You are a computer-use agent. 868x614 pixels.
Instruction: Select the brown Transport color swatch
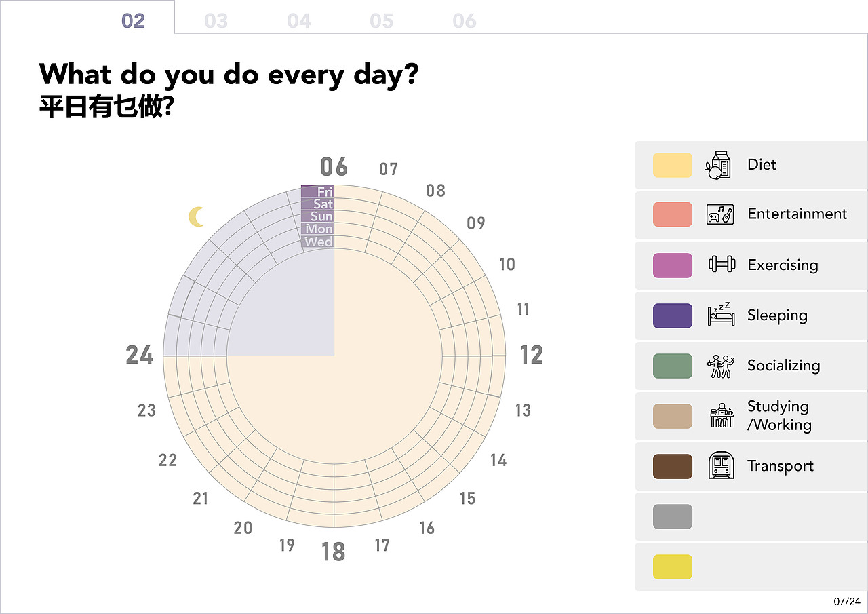673,466
